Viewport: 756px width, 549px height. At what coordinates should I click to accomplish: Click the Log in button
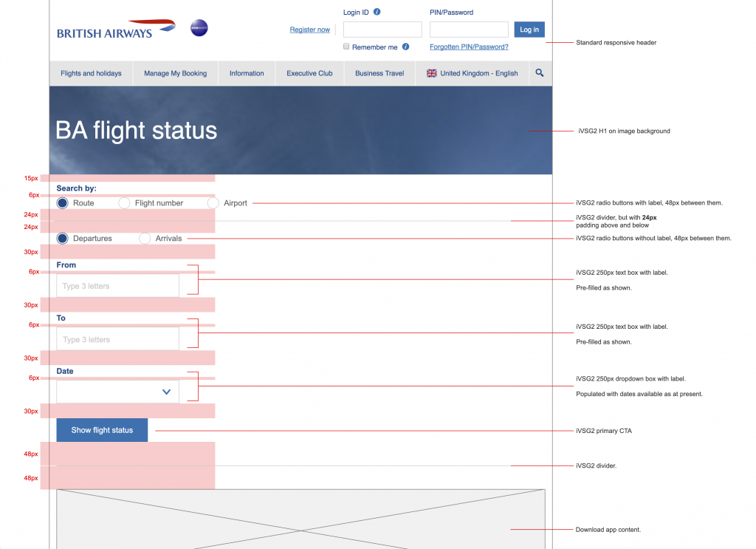[529, 30]
